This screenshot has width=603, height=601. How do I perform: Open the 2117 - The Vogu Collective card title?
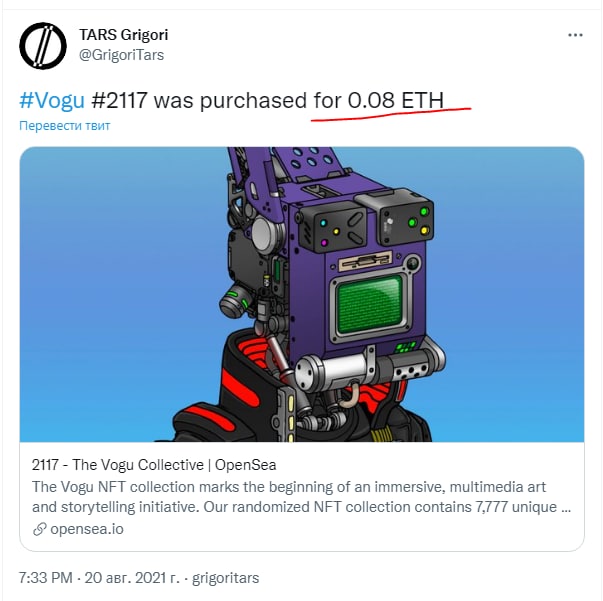pyautogui.click(x=154, y=465)
